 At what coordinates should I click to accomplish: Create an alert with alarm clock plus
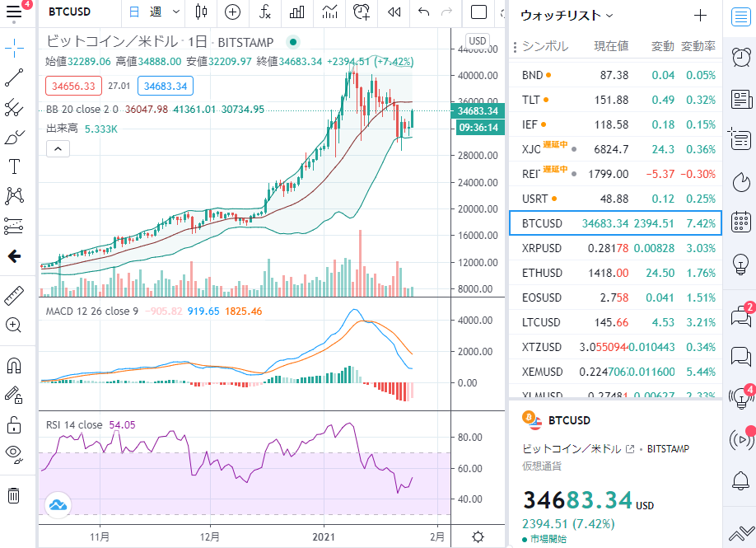[362, 12]
